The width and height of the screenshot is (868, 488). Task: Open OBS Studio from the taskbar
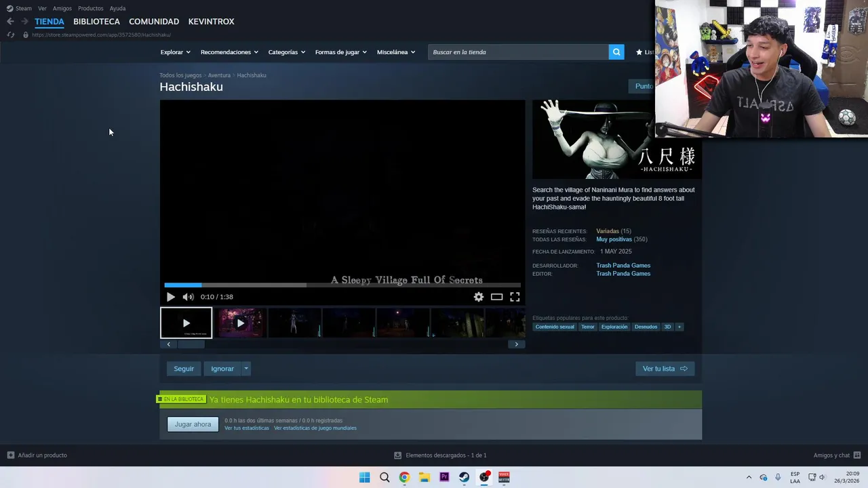[x=484, y=477]
